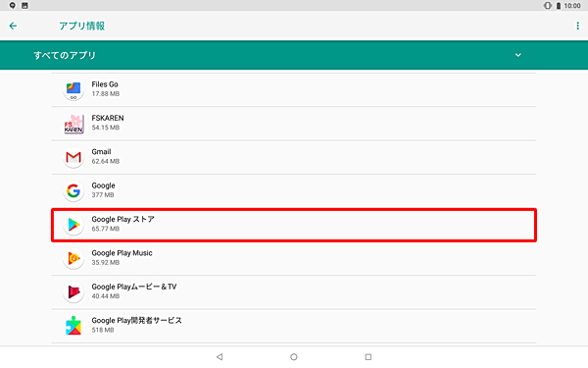588x368 pixels.
Task: Tap the Files Go app icon
Action: (73, 90)
